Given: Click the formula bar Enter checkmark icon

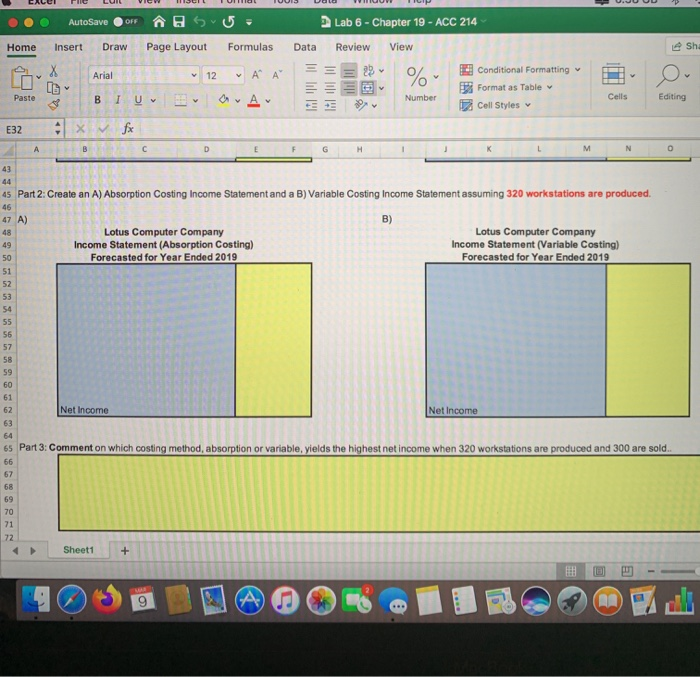Looking at the screenshot, I should coord(104,129).
